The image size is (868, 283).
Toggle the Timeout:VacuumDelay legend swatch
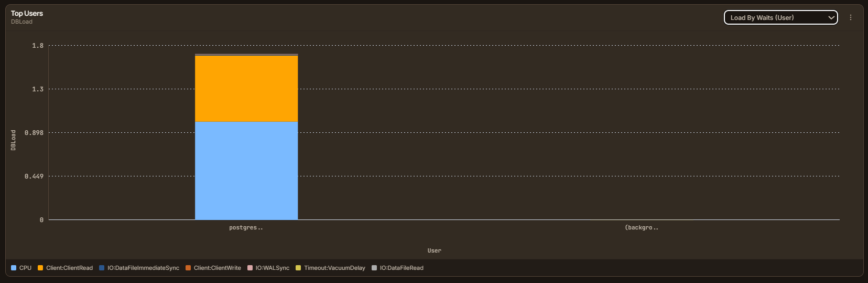point(298,268)
